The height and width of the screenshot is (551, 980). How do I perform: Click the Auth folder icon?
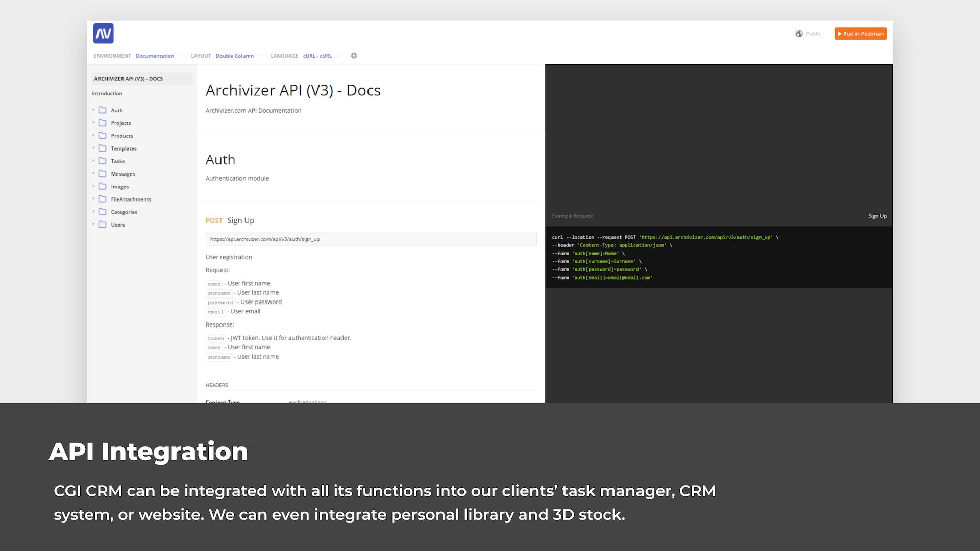[103, 110]
